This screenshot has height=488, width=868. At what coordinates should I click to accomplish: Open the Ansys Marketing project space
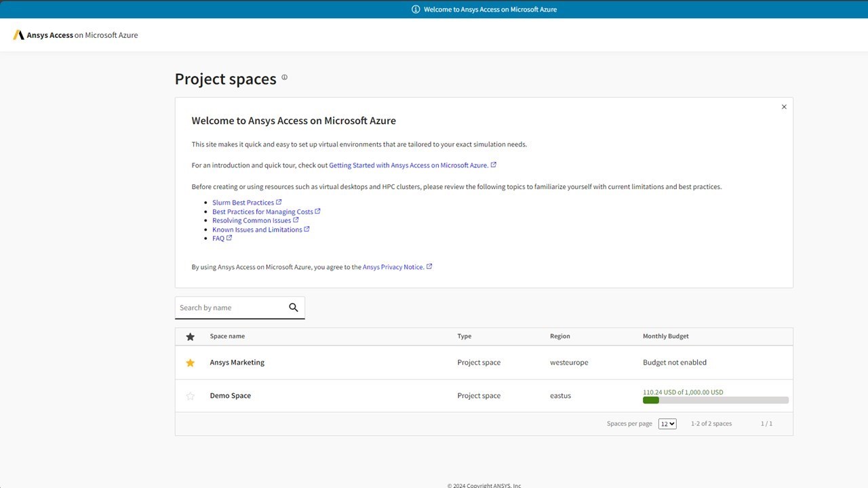[x=237, y=363]
